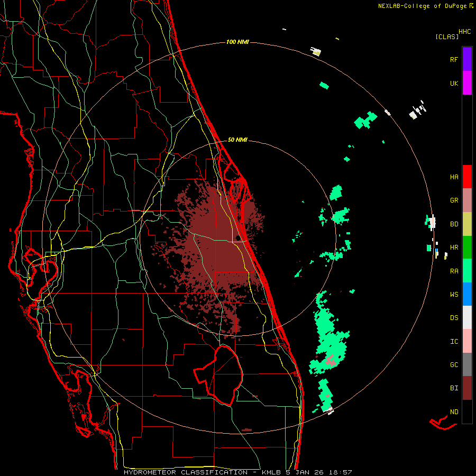Click the RF purple legend swatch
The width and height of the screenshot is (476, 476).
(x=467, y=59)
